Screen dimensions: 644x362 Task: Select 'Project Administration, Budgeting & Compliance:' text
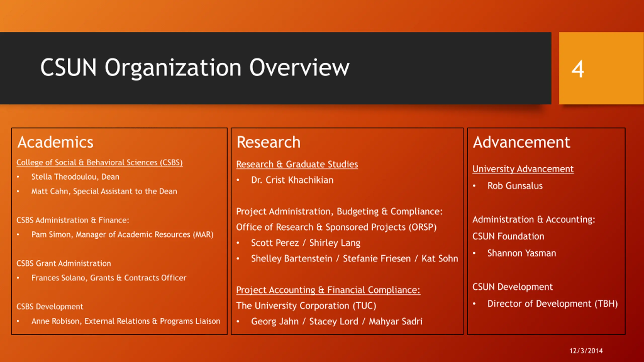(339, 211)
